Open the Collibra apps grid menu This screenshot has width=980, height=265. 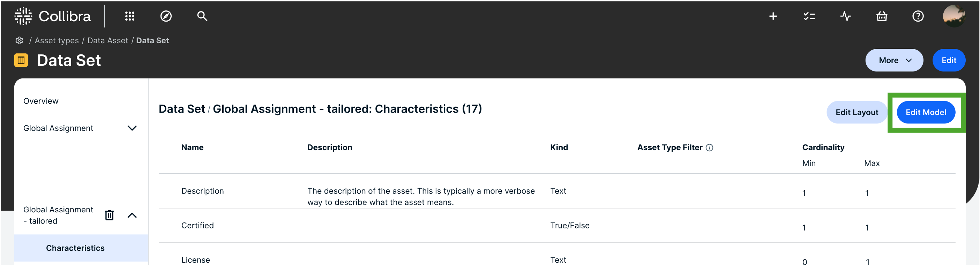click(x=130, y=16)
